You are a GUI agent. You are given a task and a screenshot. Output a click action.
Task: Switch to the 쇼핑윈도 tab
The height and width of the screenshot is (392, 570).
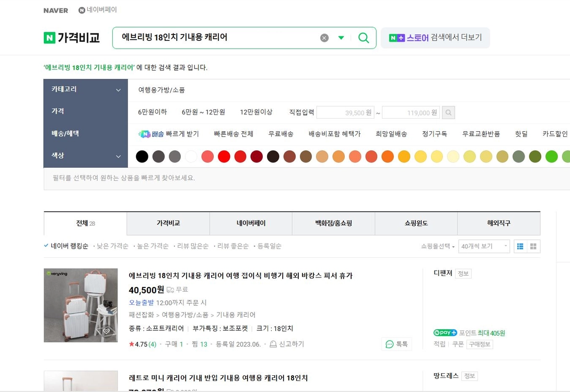(416, 223)
